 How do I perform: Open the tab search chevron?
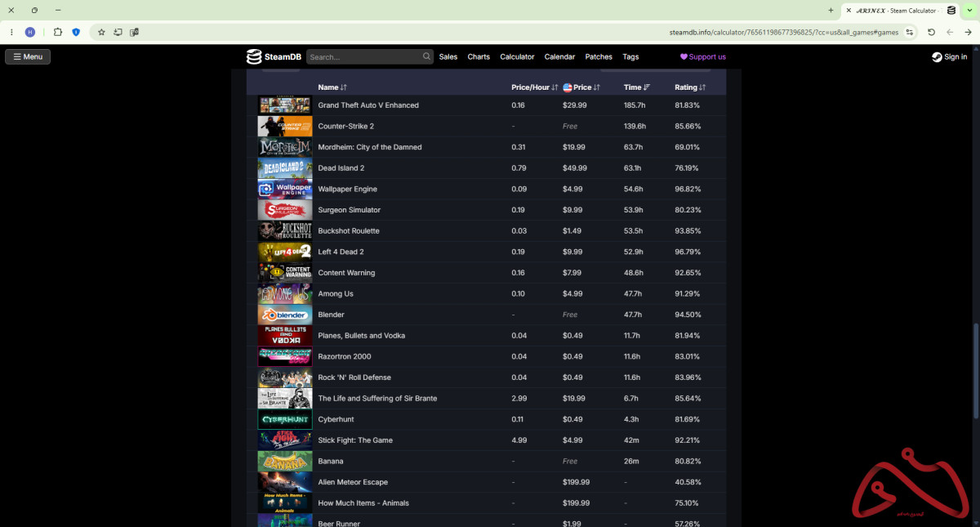point(969,11)
